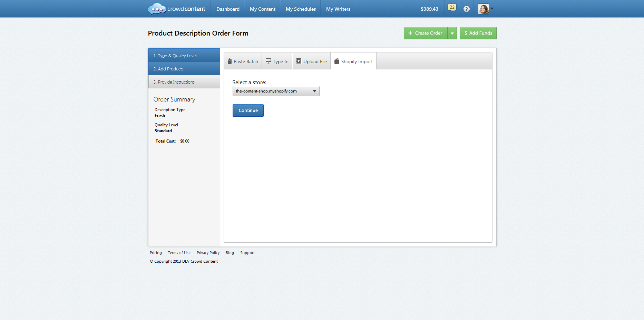This screenshot has width=644, height=320.
Task: Click the dollar icon on Add Funds button
Action: [466, 33]
